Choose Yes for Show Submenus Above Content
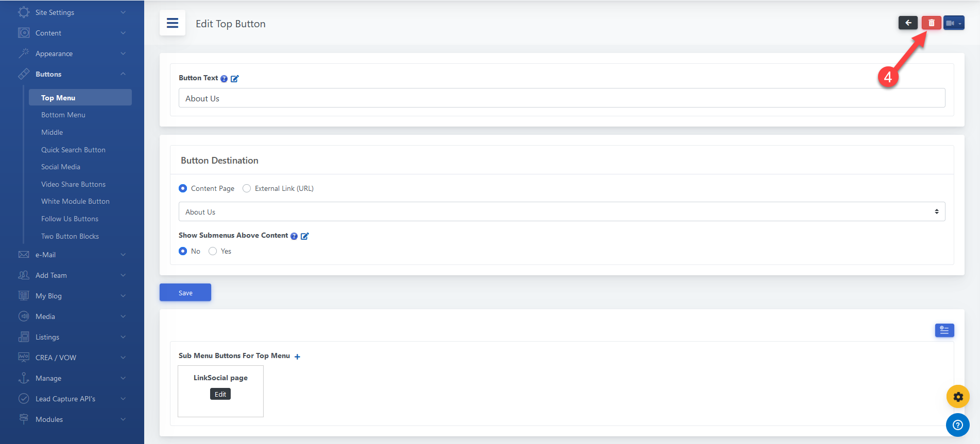 click(x=213, y=251)
